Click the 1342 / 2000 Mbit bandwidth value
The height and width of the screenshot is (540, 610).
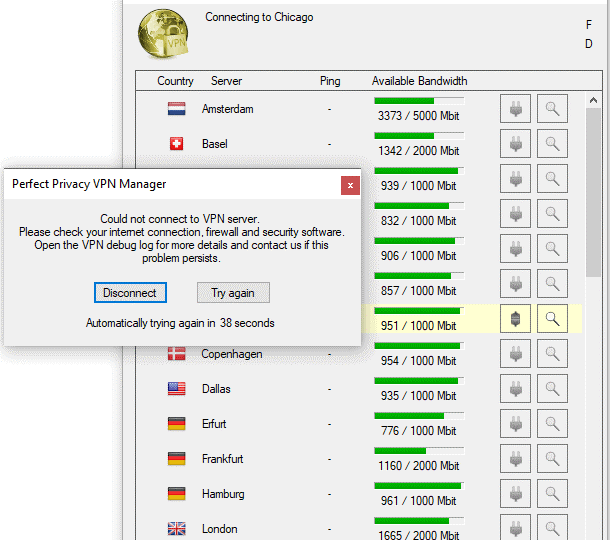coord(419,151)
